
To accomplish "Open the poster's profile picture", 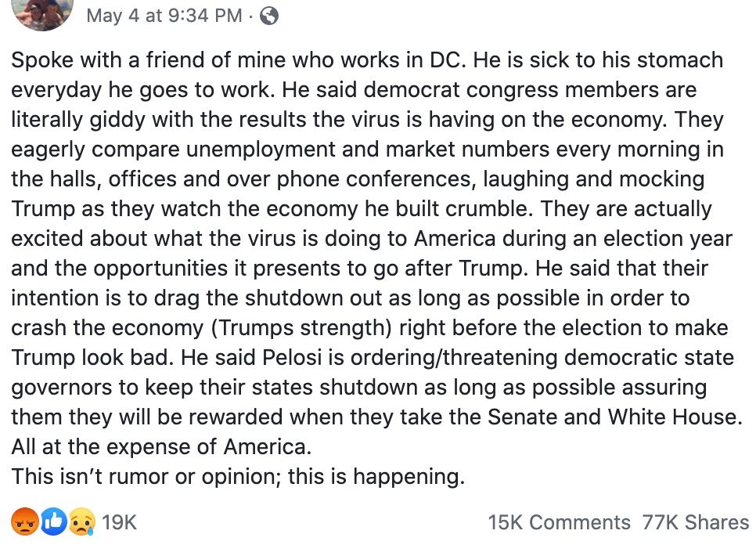I will (41, 12).
